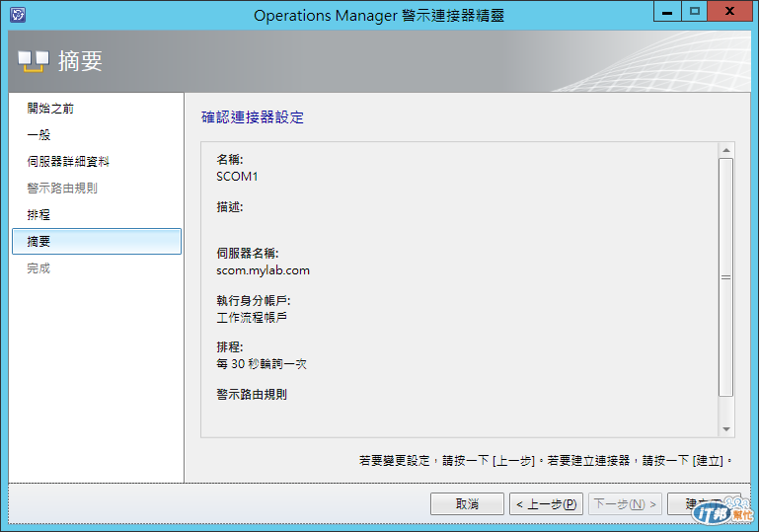Minimize the wizard window
Viewport: 759px width, 532px height.
pyautogui.click(x=667, y=11)
